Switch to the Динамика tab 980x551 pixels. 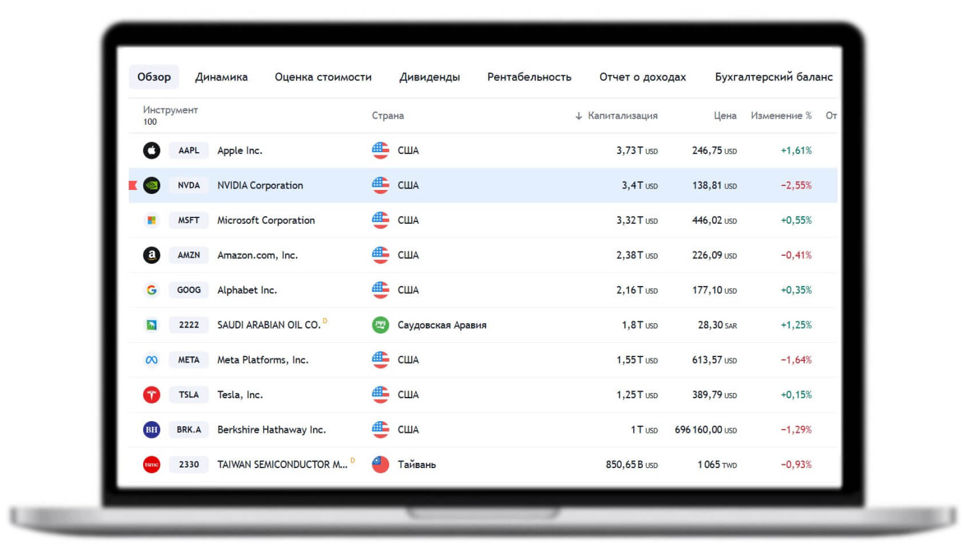coord(221,77)
